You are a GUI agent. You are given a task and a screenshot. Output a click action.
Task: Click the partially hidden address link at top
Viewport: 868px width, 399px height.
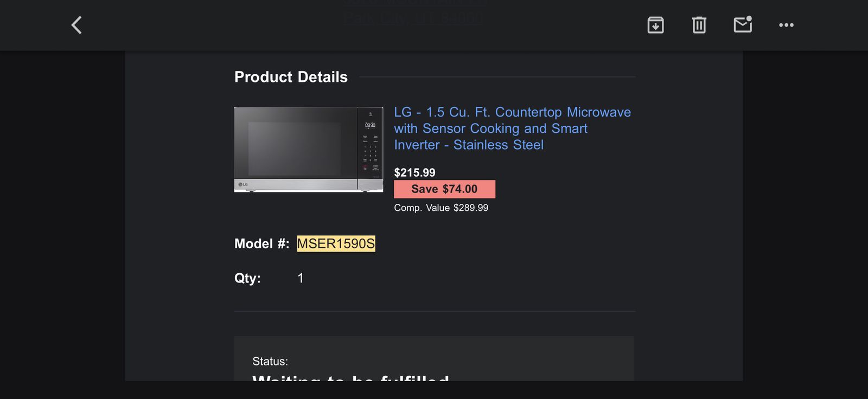click(x=413, y=18)
